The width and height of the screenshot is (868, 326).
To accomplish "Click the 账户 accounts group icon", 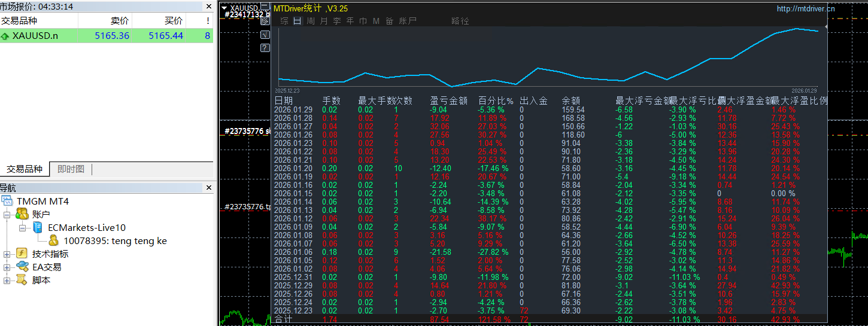I will tap(22, 214).
